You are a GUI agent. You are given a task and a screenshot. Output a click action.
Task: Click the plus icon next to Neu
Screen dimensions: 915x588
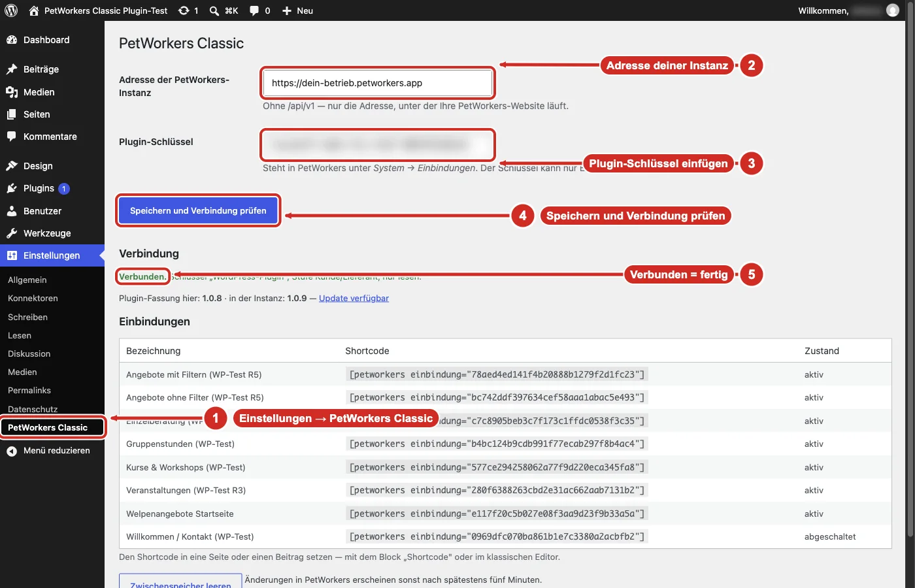pyautogui.click(x=286, y=10)
